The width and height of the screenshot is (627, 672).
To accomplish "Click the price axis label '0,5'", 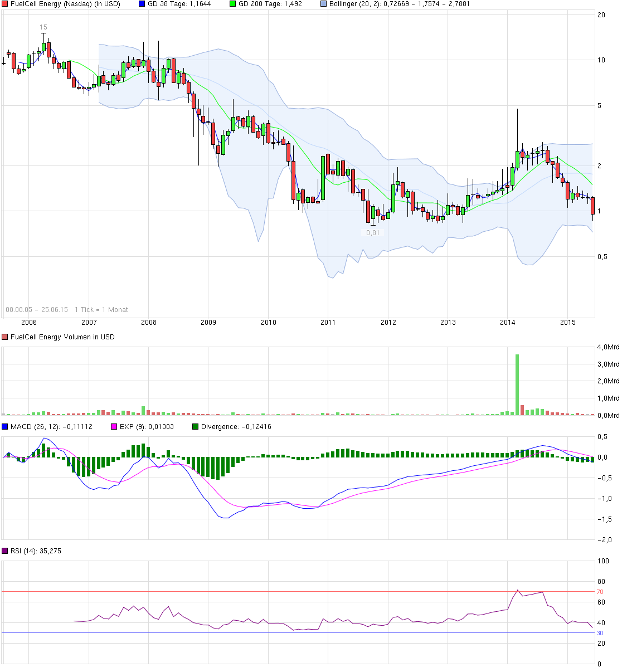I will [602, 257].
